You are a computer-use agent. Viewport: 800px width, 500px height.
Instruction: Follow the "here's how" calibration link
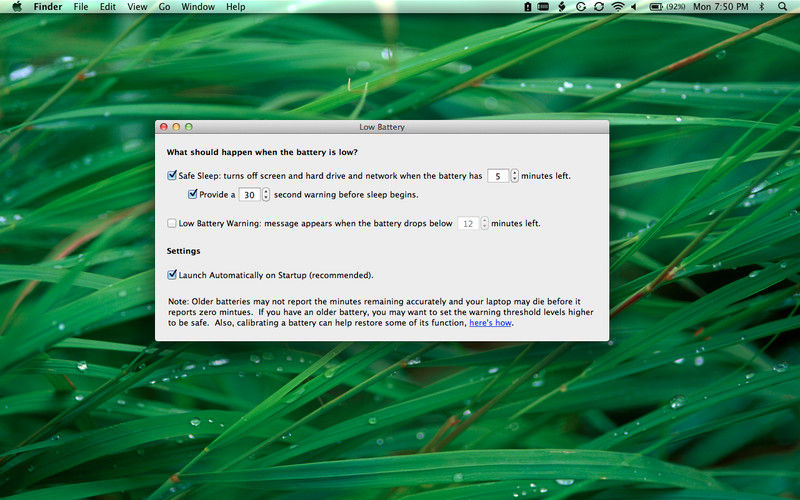pos(490,322)
